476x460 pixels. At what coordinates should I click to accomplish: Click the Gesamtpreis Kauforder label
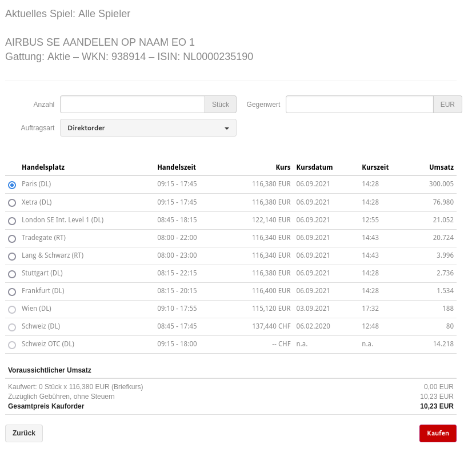click(x=46, y=406)
